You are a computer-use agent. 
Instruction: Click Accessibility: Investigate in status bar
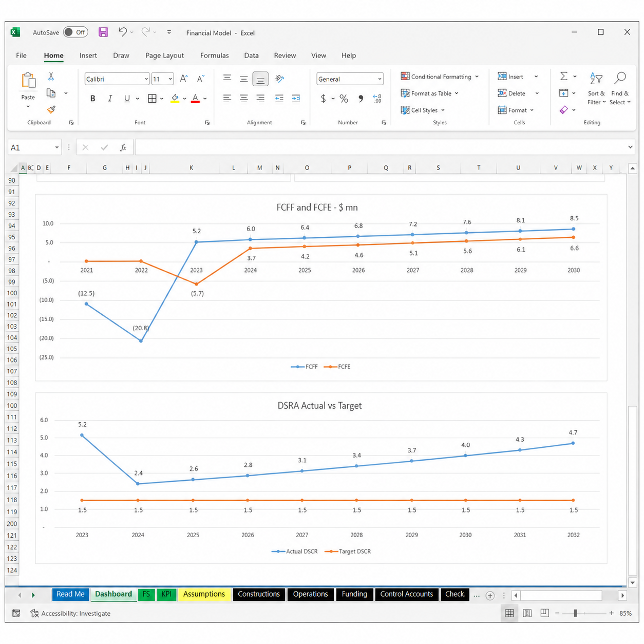[x=71, y=613]
